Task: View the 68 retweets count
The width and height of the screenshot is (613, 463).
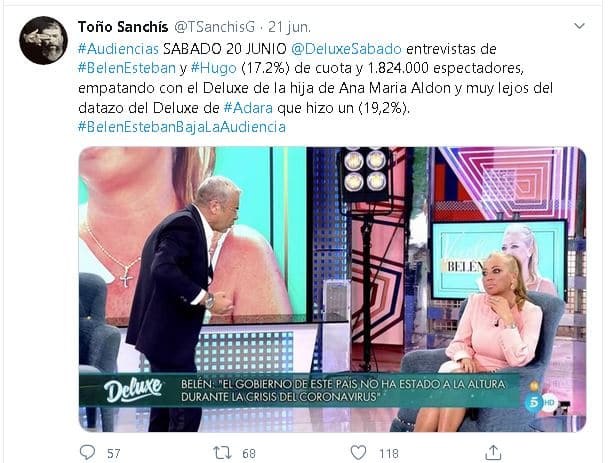Action: 249,454
